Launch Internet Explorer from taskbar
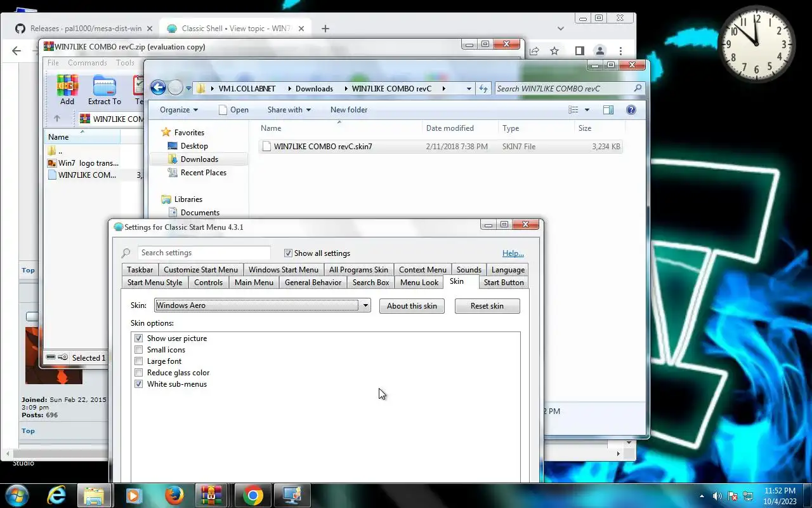The height and width of the screenshot is (508, 812). 57,495
